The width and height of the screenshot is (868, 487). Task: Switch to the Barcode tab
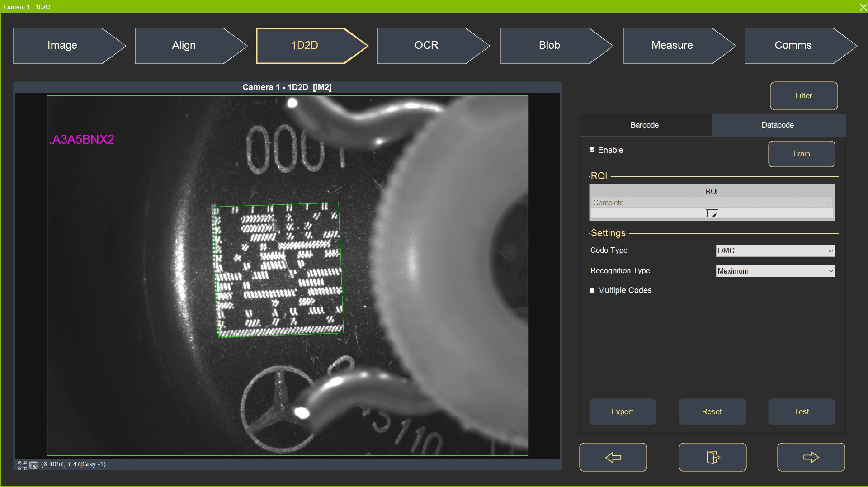point(645,125)
